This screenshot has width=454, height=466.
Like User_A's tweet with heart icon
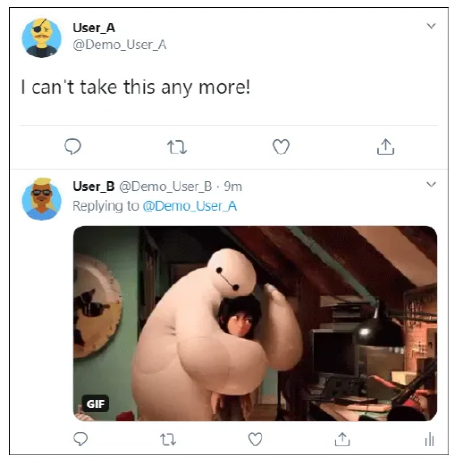[281, 147]
